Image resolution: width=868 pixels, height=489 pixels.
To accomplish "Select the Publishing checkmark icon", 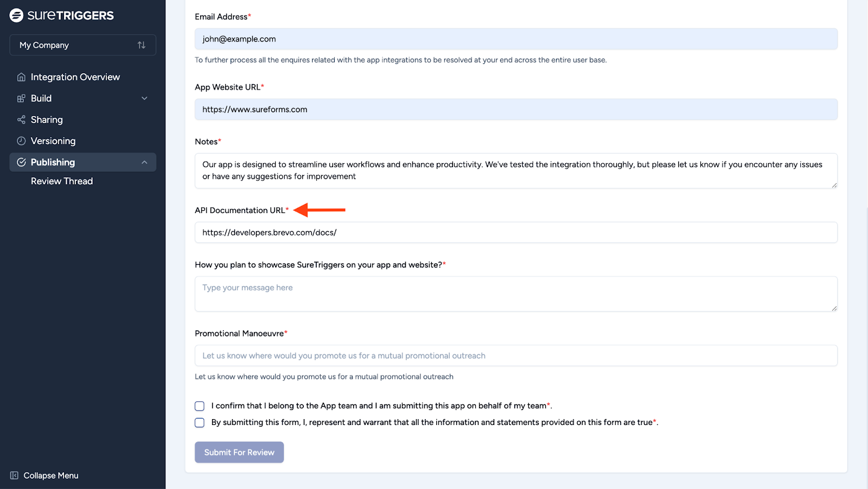I will point(22,162).
